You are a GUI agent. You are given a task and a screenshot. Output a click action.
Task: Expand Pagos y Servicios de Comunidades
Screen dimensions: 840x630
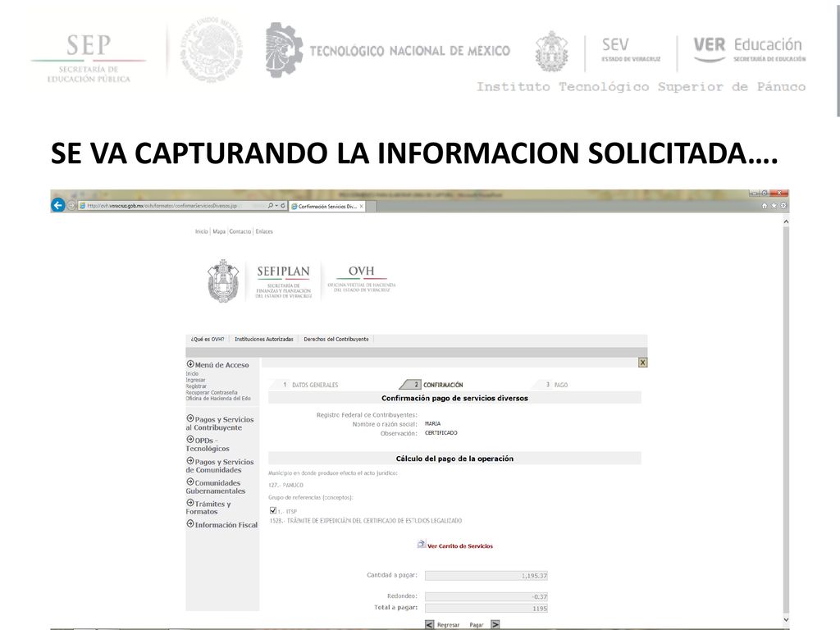click(220, 466)
